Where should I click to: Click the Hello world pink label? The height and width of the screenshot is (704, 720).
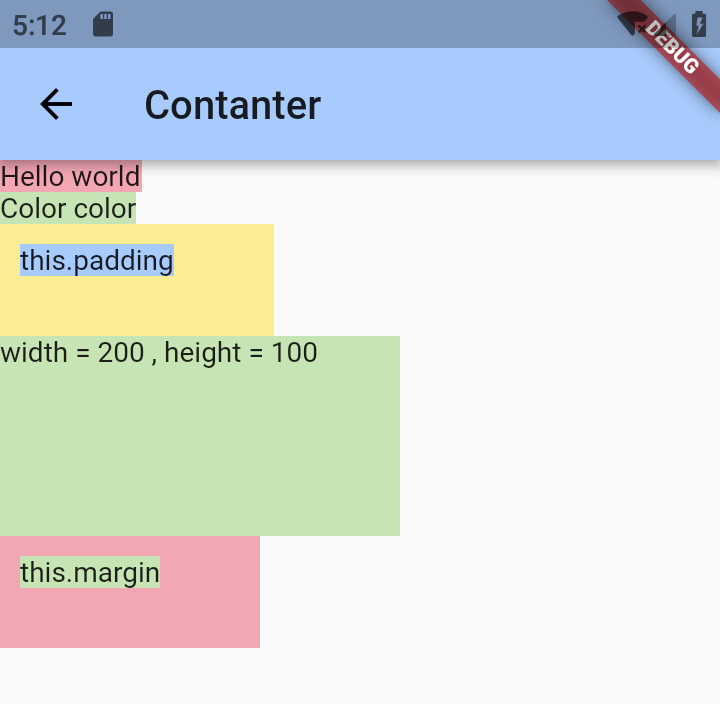pyautogui.click(x=71, y=176)
